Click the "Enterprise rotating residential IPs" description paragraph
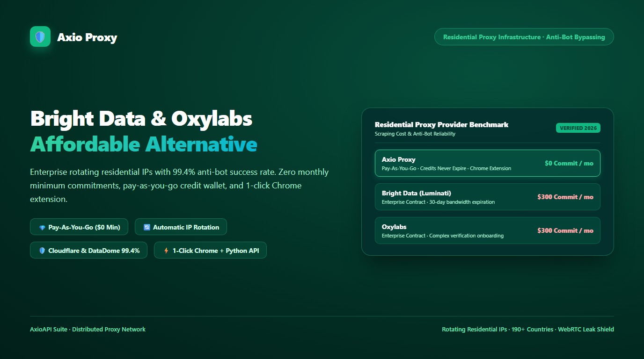 pos(179,186)
